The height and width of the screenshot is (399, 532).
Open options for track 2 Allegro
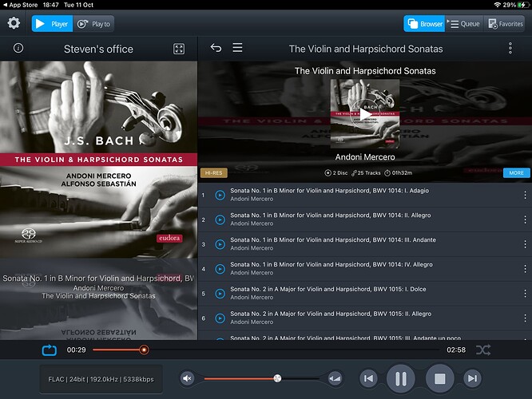pos(525,219)
